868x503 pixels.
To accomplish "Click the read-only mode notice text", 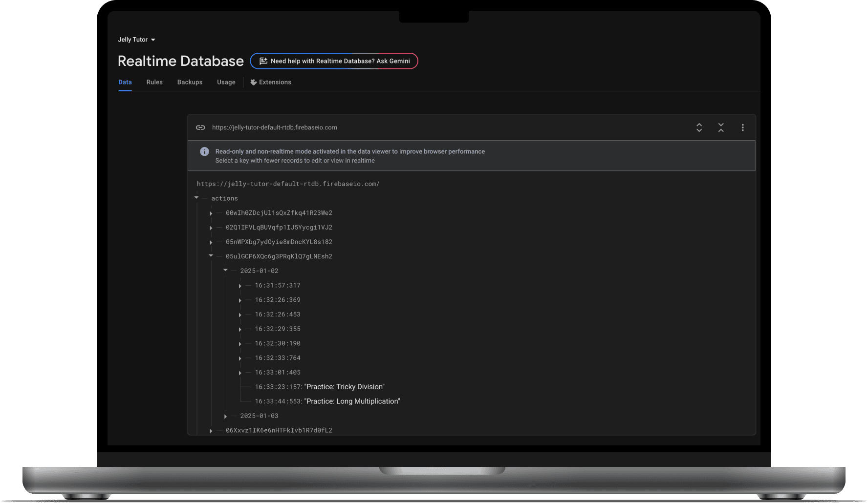I will (350, 151).
